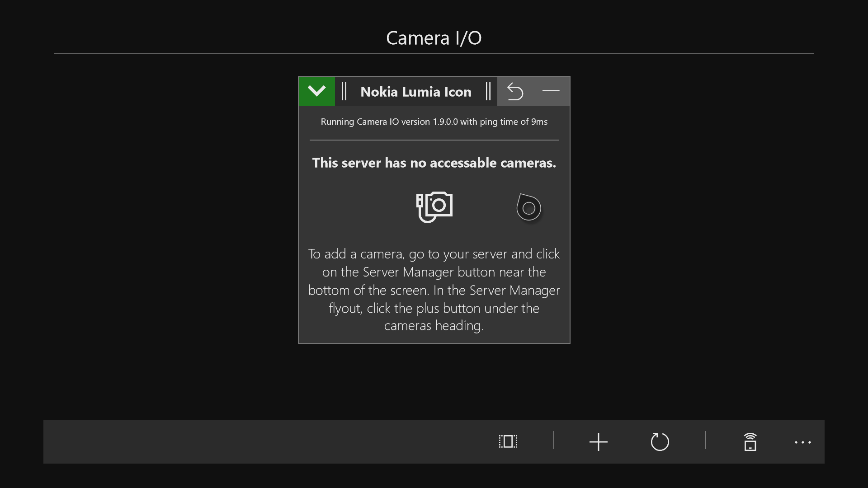Click 'This server has no accessable cameras' heading

click(434, 163)
